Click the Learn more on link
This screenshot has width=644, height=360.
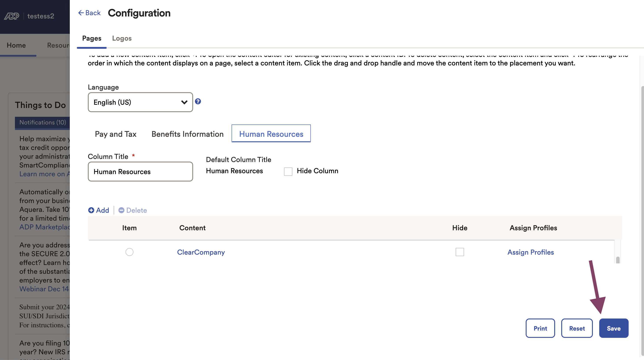pos(45,174)
